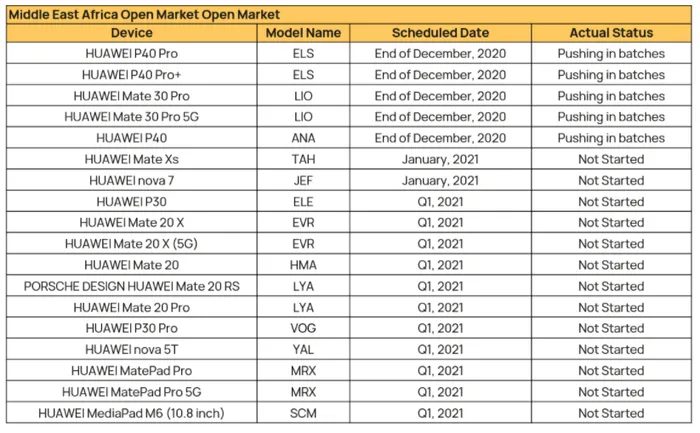
Task: Click the Actual Status column header
Action: 611,33
